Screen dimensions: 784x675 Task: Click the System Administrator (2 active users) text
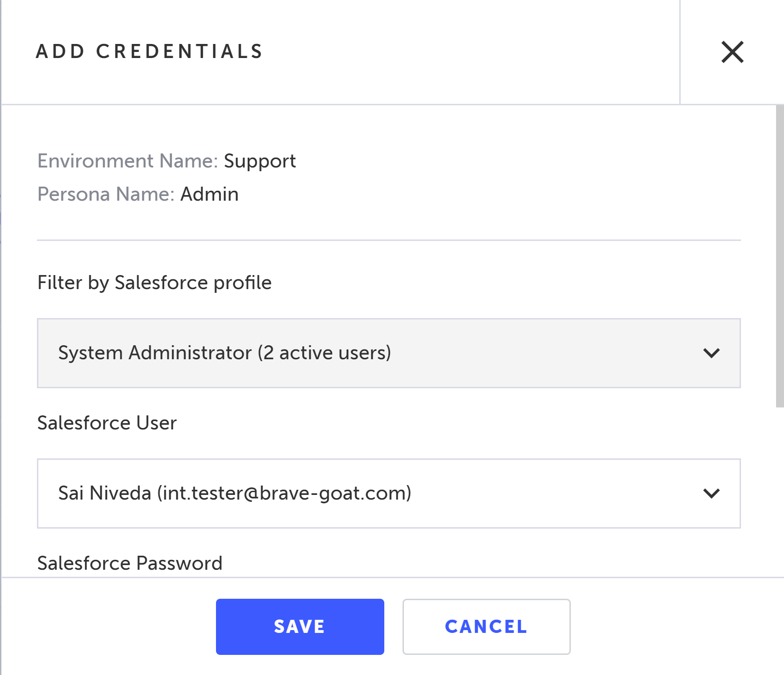click(224, 353)
